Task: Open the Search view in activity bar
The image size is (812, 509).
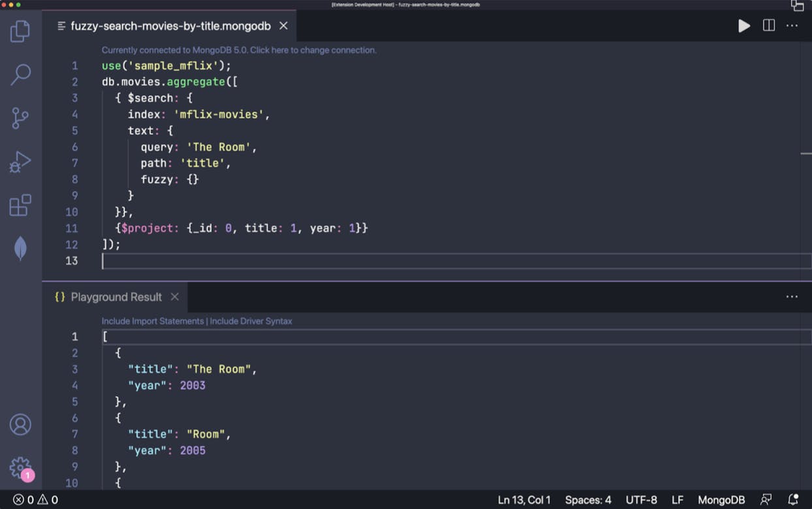Action: 20,74
